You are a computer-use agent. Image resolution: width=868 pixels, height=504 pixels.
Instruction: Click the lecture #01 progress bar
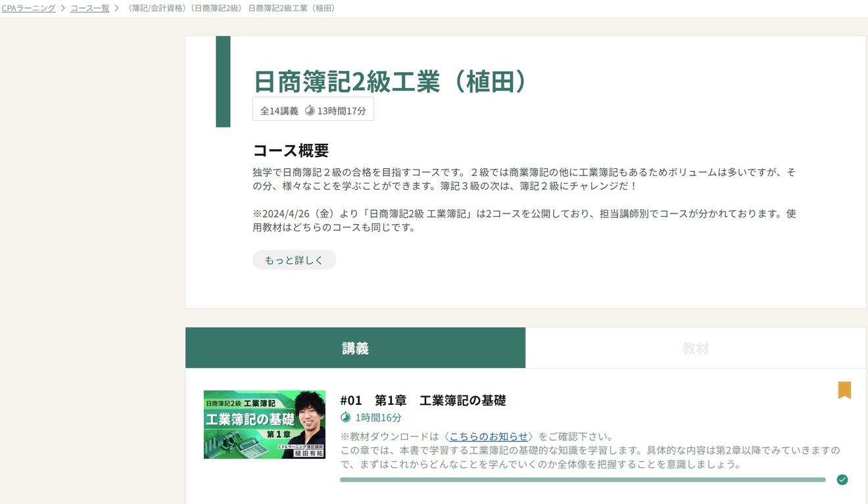(x=583, y=480)
